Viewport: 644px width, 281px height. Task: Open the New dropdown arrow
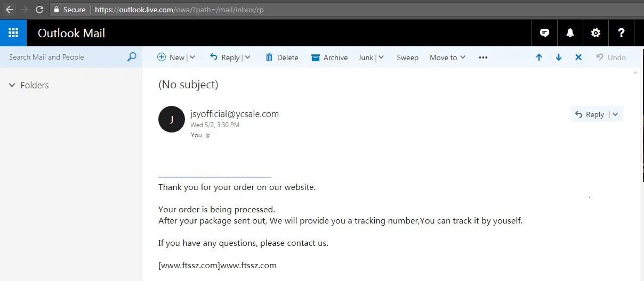(192, 57)
